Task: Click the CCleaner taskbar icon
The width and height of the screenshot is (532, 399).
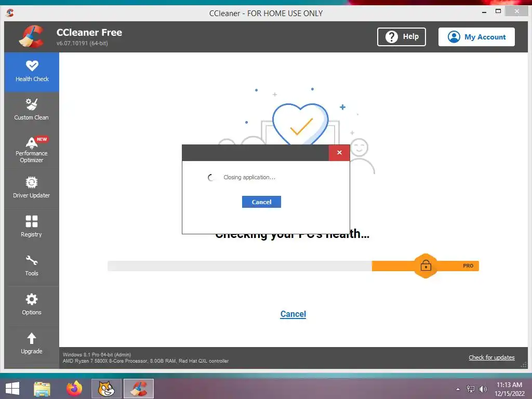Action: coord(138,389)
